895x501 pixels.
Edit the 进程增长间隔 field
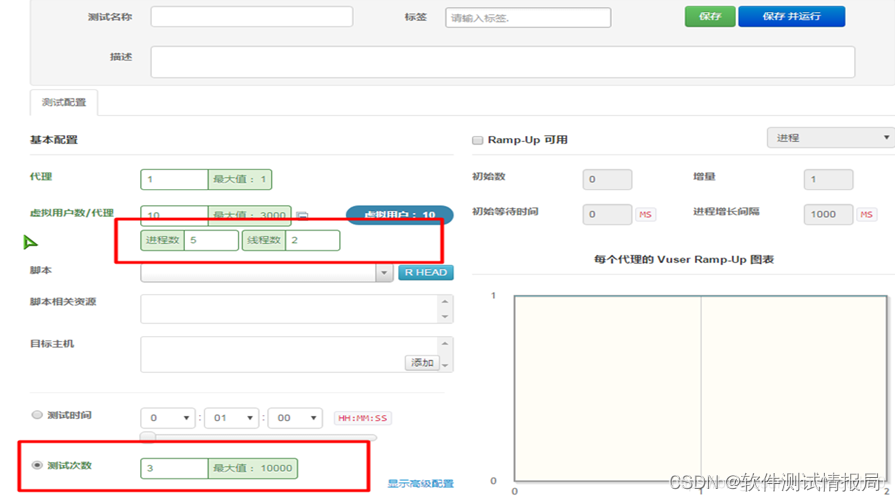point(828,215)
